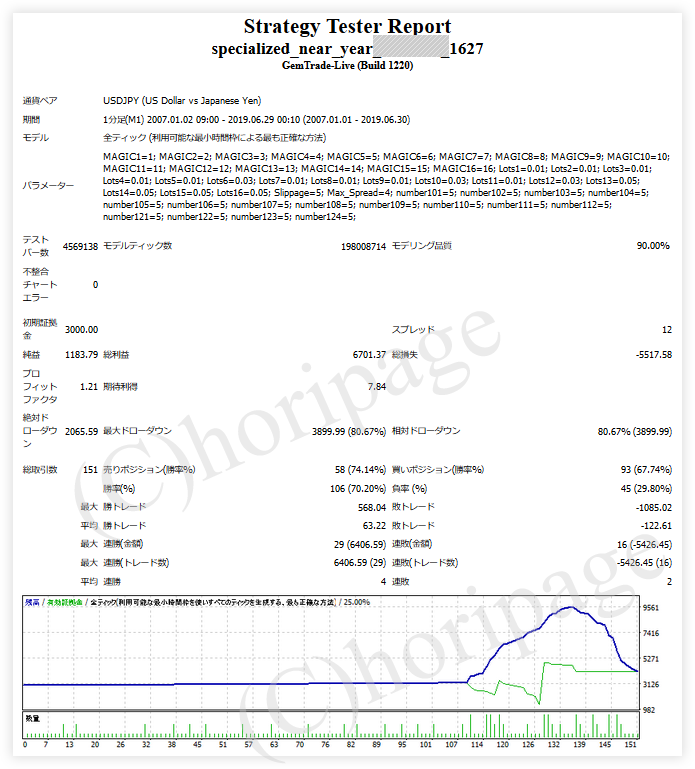Viewport: 695px width, 769px height.
Task: Click the "残高" legend label in chart
Action: click(32, 602)
